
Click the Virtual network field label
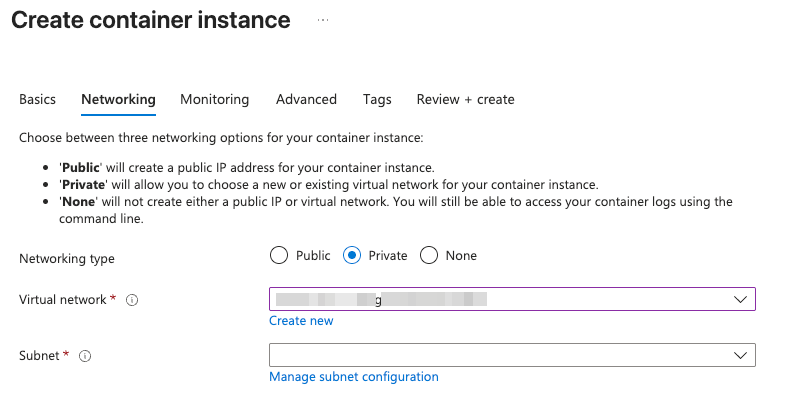point(63,300)
